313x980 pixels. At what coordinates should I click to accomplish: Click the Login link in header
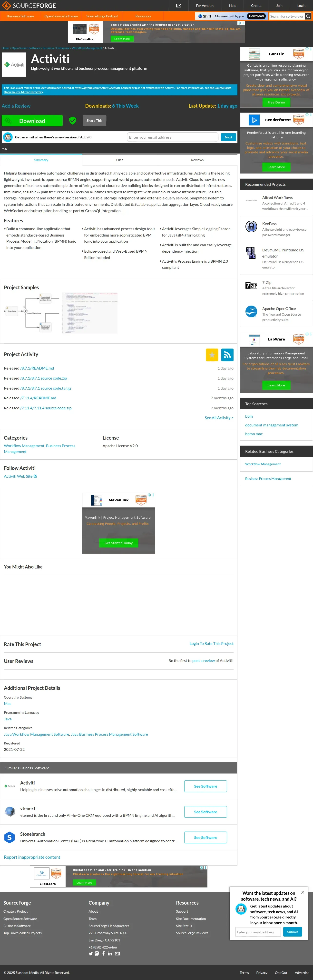301,6
